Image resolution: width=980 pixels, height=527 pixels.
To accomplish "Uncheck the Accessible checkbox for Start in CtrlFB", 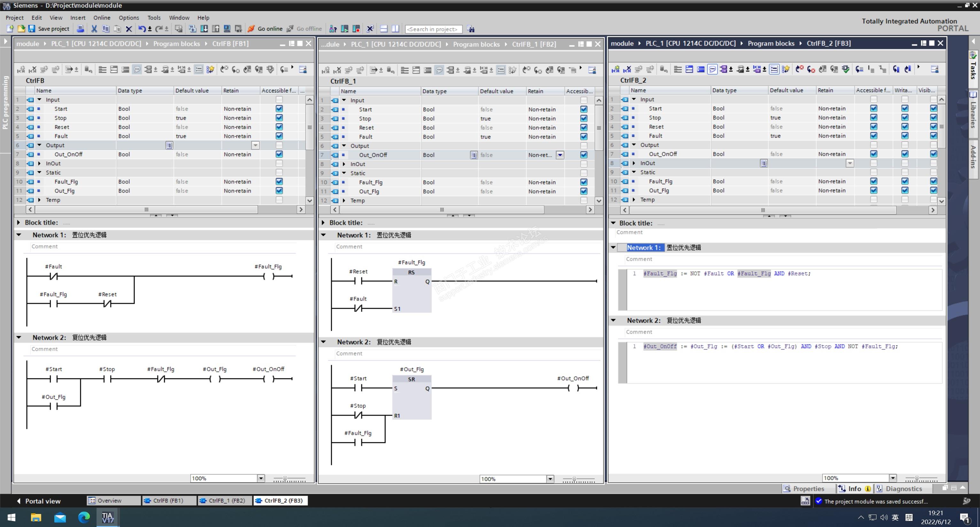I will (x=279, y=109).
